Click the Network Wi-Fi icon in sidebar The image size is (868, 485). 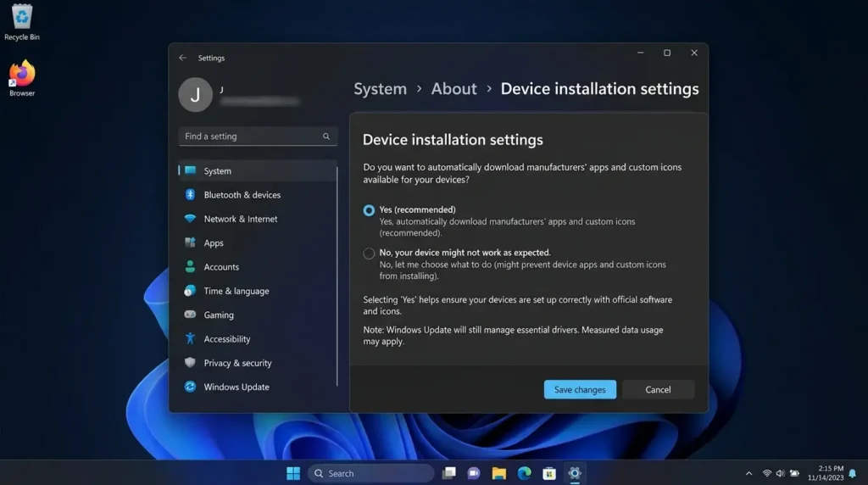tap(190, 219)
